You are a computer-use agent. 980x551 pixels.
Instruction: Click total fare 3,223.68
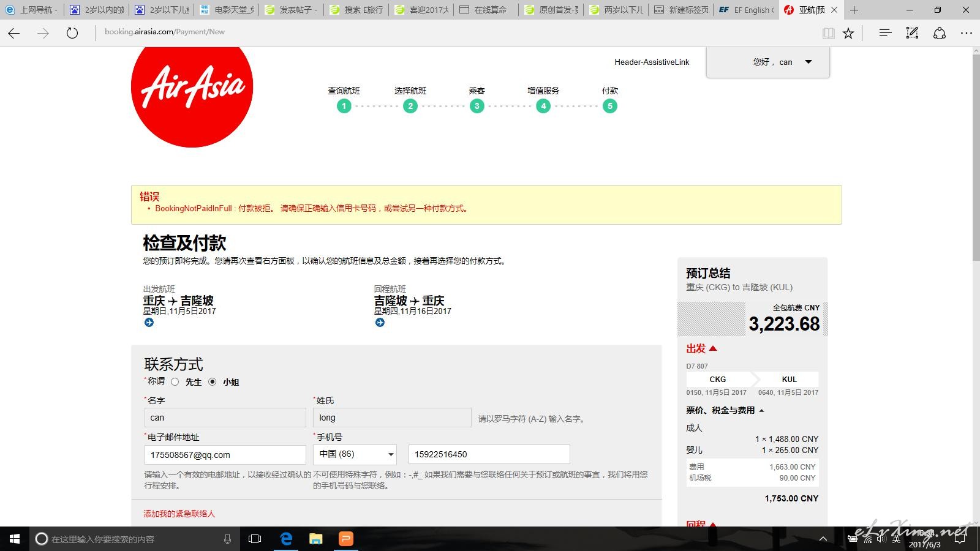click(784, 324)
